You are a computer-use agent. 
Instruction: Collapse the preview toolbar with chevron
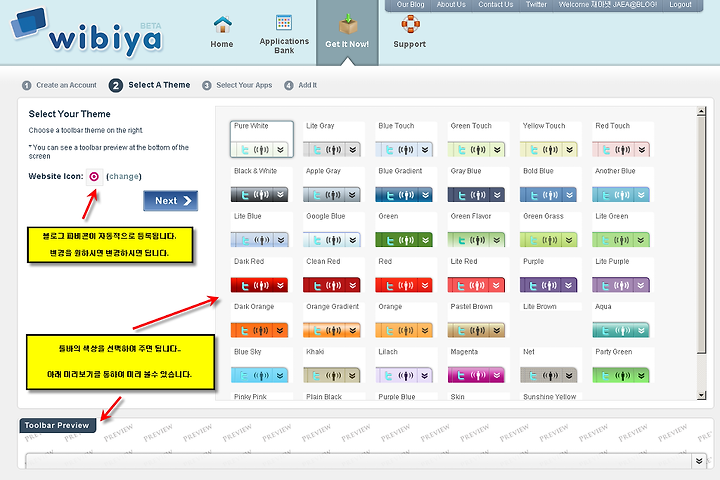[x=699, y=461]
